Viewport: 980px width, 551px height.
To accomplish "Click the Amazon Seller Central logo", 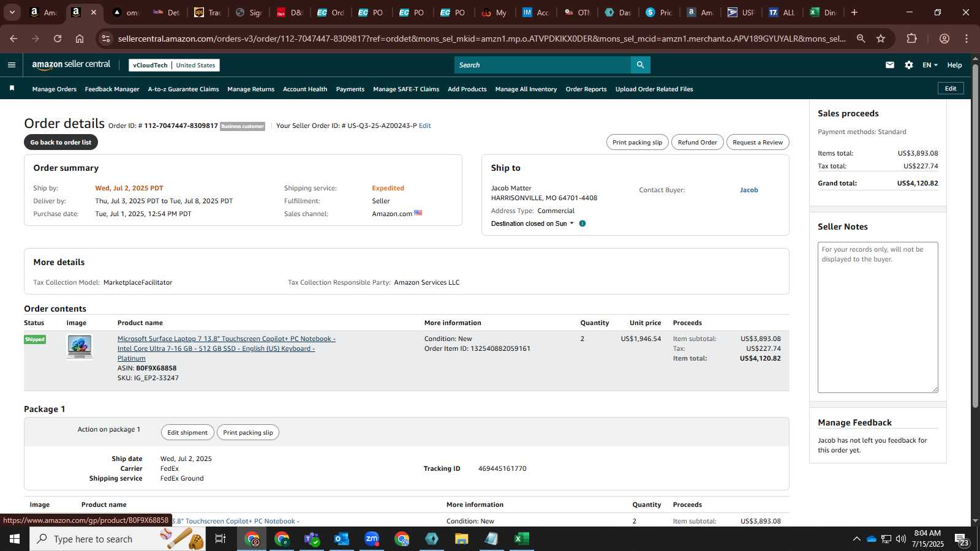I will point(71,64).
